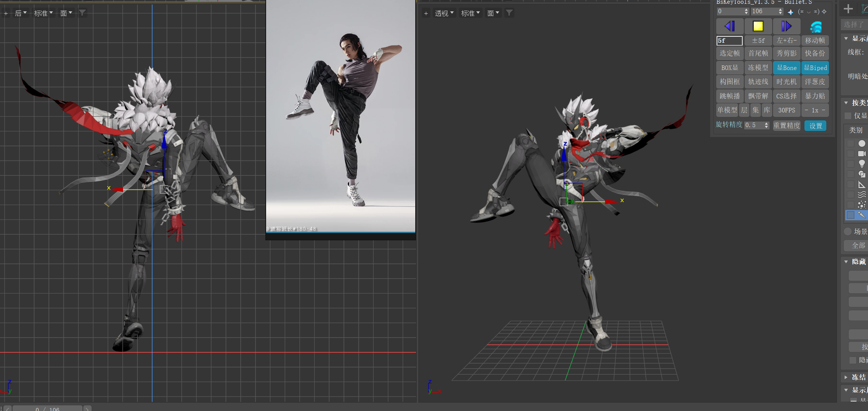Click the geometry sphere category icon
The width and height of the screenshot is (868, 411).
click(x=862, y=143)
